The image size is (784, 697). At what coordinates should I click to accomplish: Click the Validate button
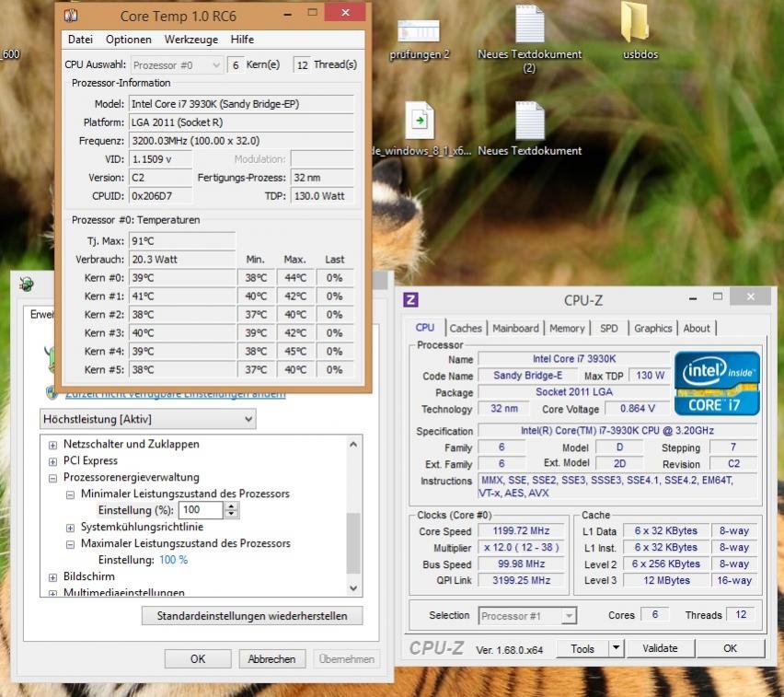point(660,648)
